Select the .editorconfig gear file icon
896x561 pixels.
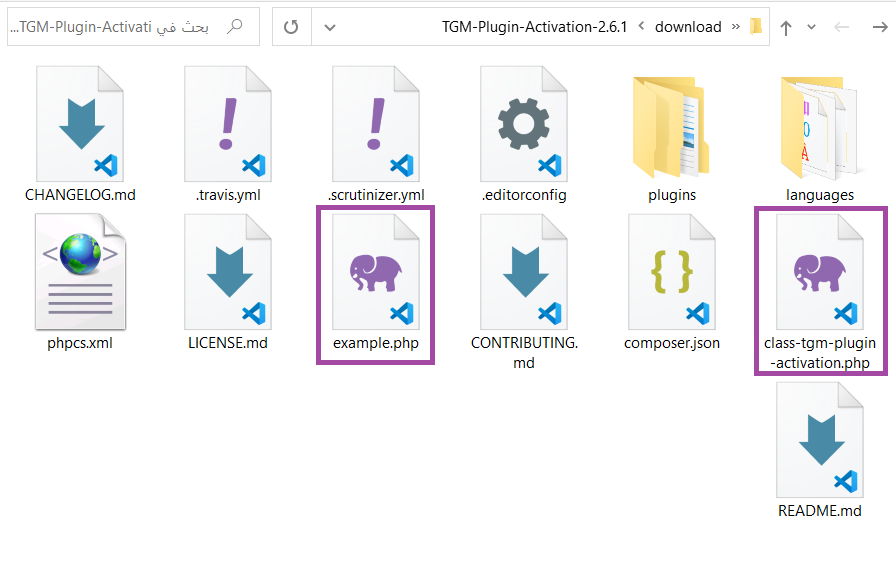[x=524, y=124]
